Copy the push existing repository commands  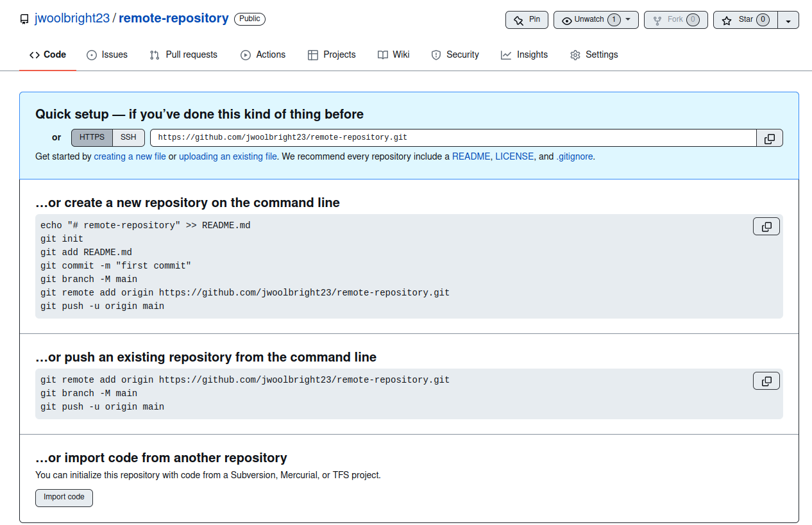(x=766, y=381)
